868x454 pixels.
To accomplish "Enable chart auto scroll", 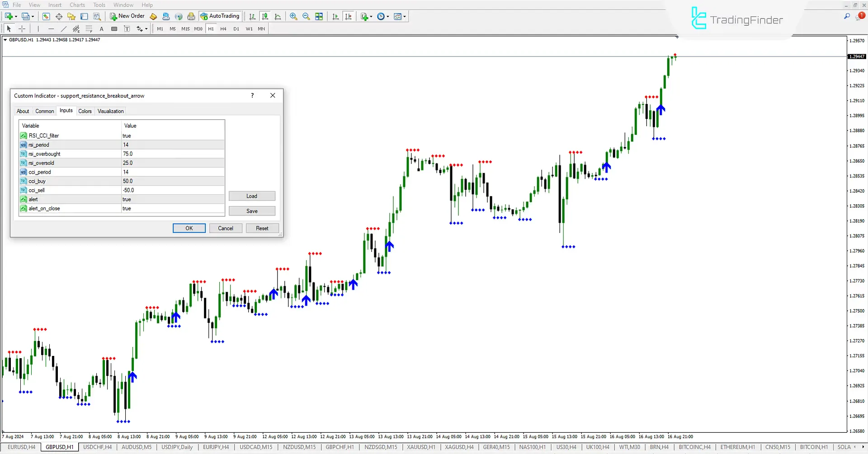I will pos(335,16).
